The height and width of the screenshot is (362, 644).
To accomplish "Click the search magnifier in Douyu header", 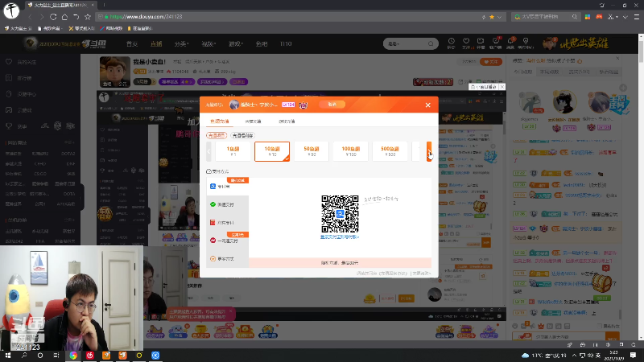I will click(x=431, y=44).
